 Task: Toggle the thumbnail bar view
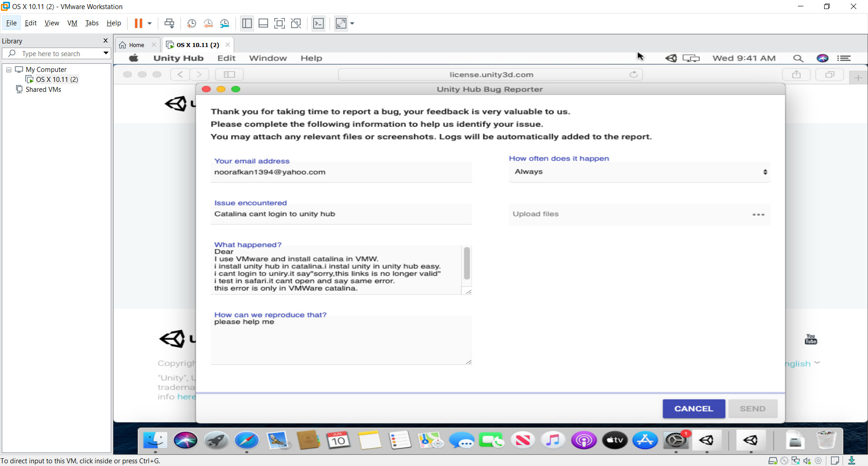coord(263,24)
